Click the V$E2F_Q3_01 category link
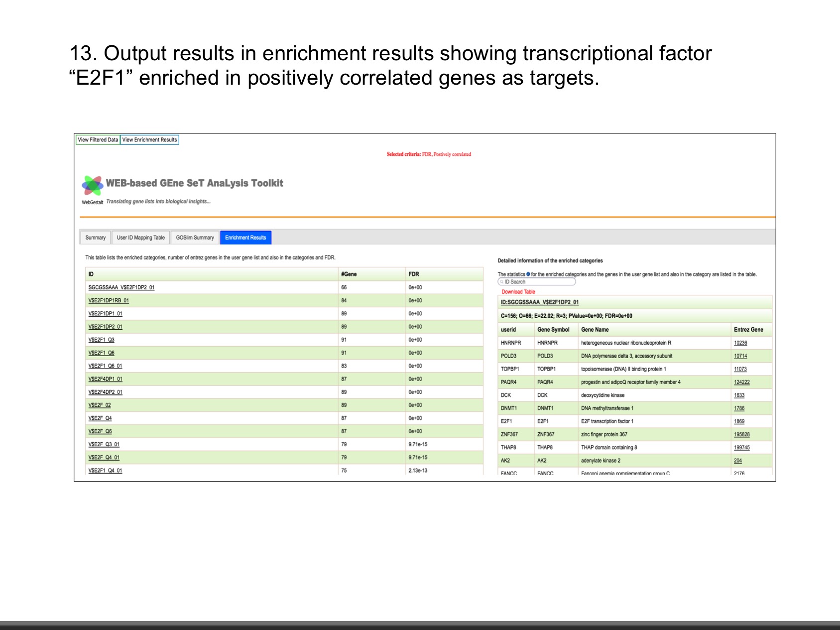The image size is (840, 630). 104,444
